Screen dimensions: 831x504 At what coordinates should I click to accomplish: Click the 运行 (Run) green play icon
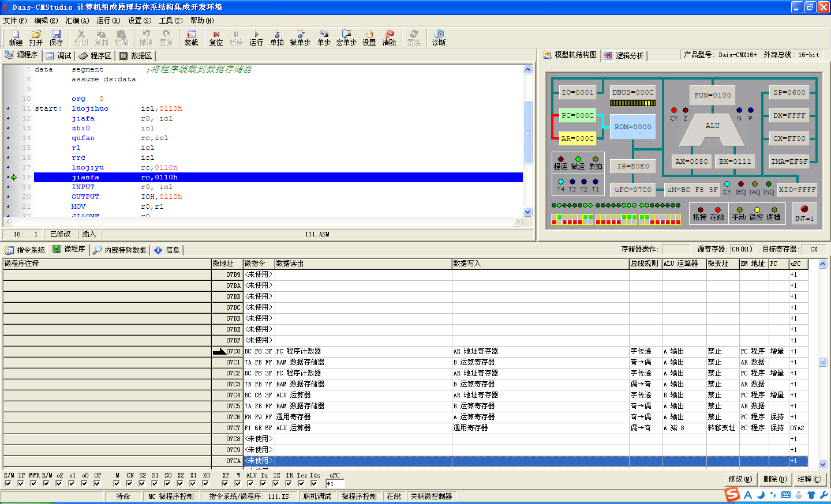pos(256,38)
